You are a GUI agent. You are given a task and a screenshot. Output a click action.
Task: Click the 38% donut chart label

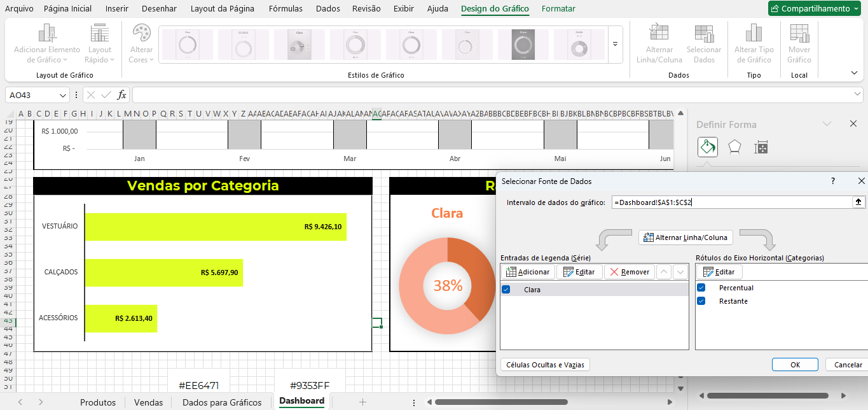[x=448, y=286]
